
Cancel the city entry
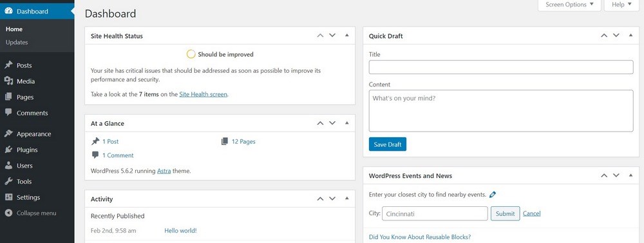(x=531, y=213)
